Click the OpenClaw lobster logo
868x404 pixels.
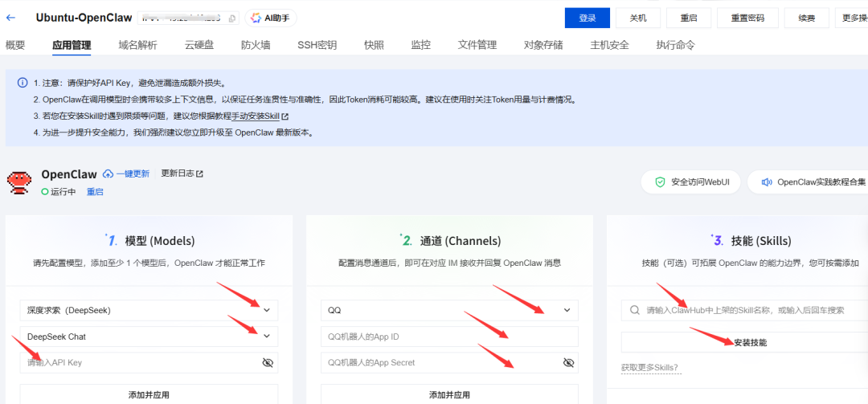[x=18, y=182]
